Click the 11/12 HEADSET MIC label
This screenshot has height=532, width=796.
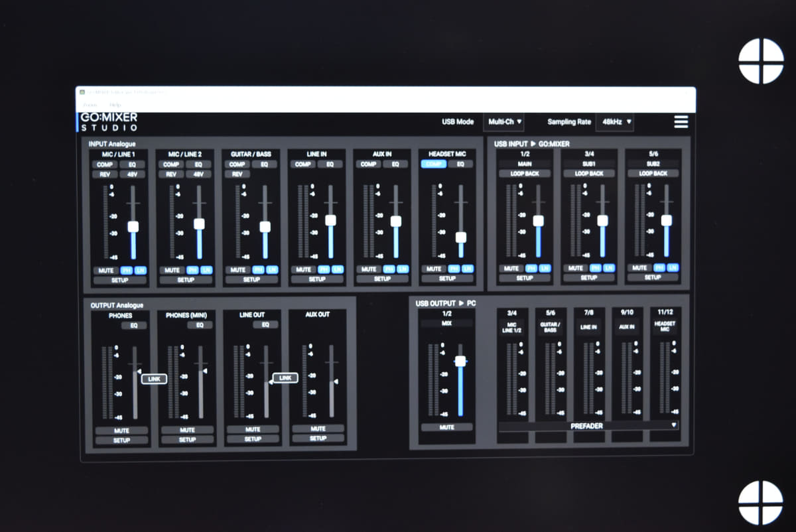pyautogui.click(x=665, y=326)
